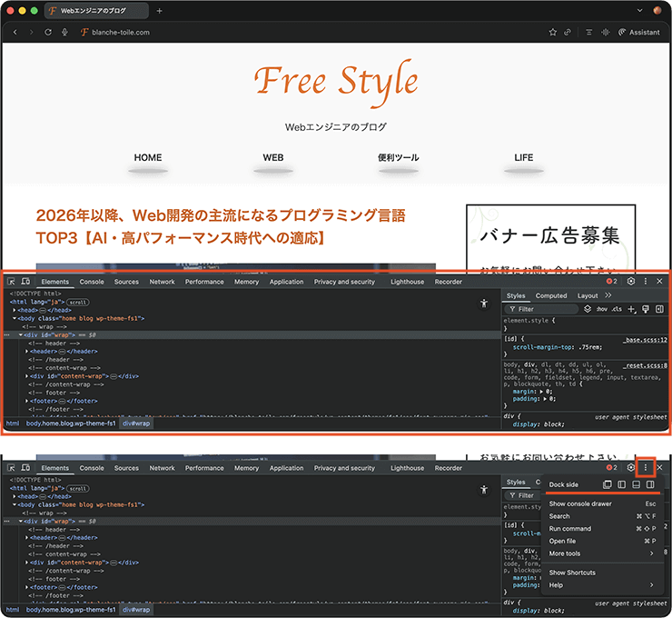Toggle CSS layers view icon in Styles toolbar
The height and width of the screenshot is (618, 672).
pos(588,309)
